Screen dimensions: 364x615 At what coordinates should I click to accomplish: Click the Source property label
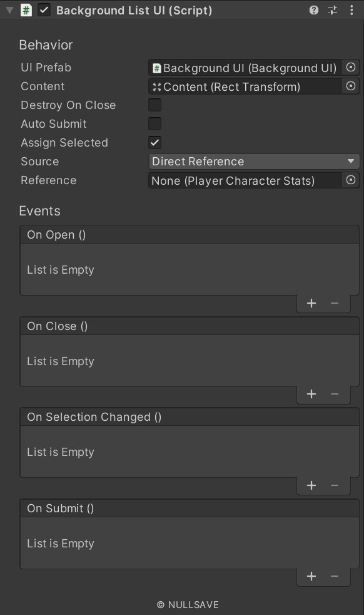click(39, 162)
